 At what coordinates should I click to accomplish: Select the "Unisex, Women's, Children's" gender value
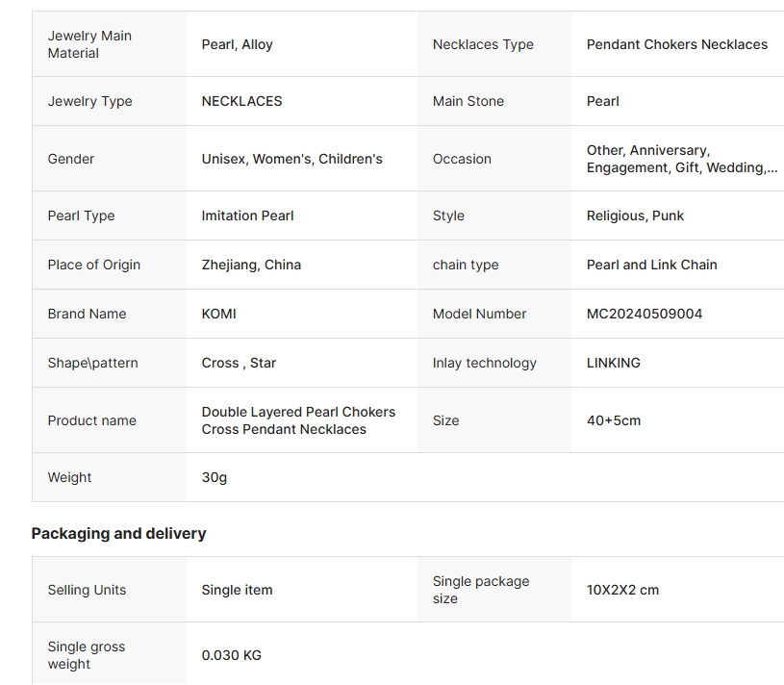tap(291, 159)
